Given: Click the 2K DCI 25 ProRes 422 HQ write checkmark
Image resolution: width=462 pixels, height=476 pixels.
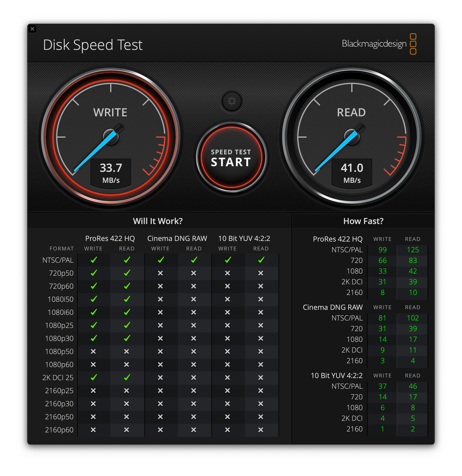Looking at the screenshot, I should click(x=94, y=377).
